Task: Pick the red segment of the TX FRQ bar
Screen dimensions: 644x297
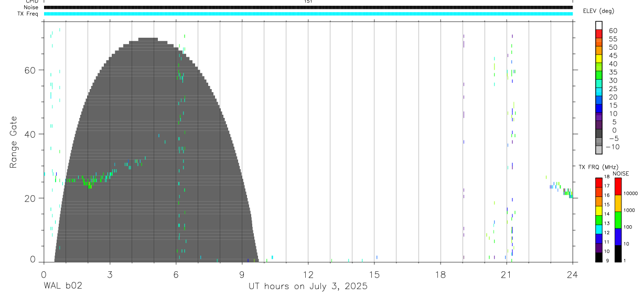Action: (599, 183)
